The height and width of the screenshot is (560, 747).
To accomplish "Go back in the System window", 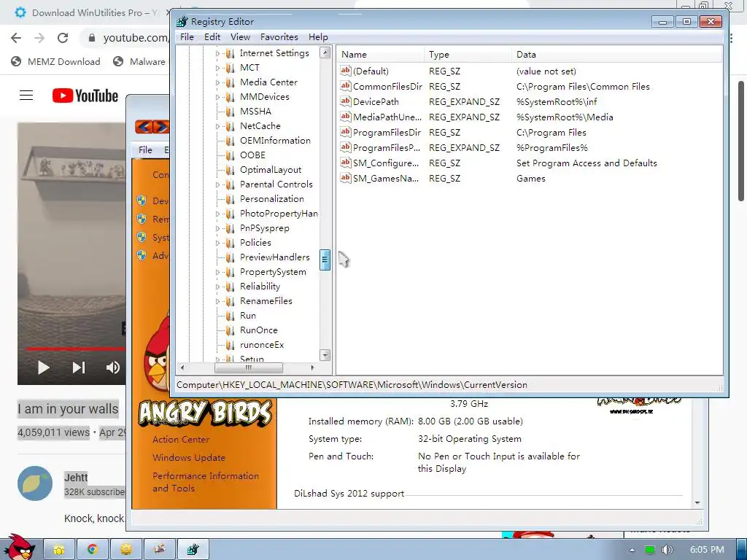I will [x=144, y=127].
